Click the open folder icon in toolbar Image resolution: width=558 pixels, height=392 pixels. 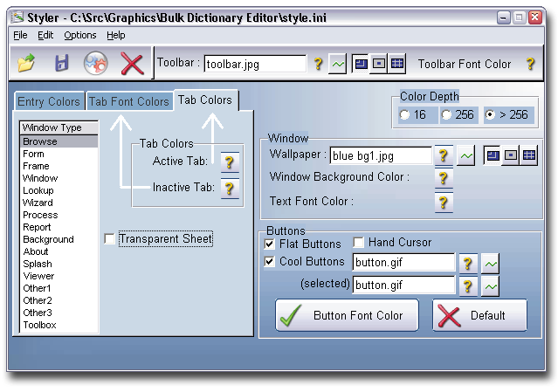point(27,64)
